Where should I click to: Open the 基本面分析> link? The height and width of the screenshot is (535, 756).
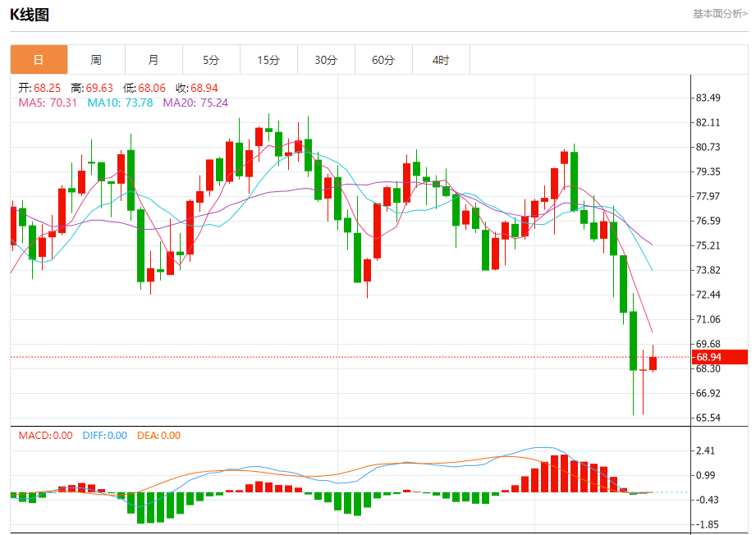[721, 13]
